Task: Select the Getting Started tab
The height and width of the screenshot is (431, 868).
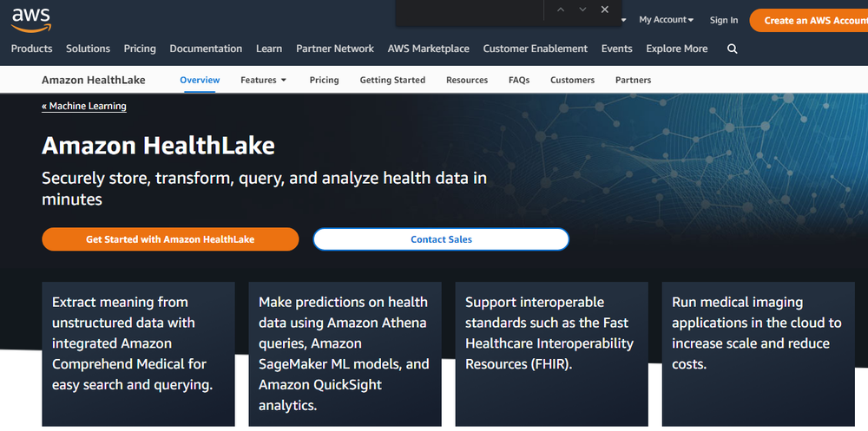Action: pyautogui.click(x=392, y=80)
